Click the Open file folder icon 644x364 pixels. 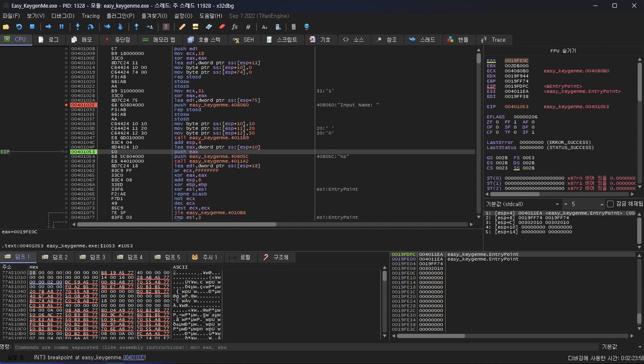click(x=6, y=27)
